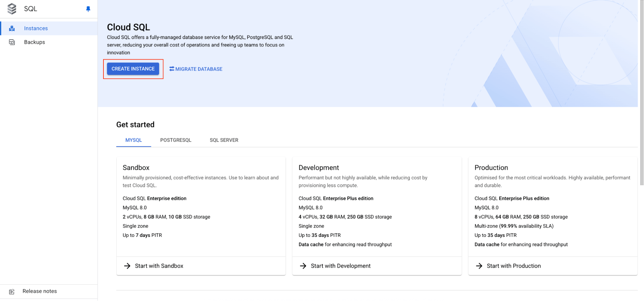Click 'Multi-zone (99.99% availability SLA)' text
644x301 pixels.
pyautogui.click(x=514, y=226)
